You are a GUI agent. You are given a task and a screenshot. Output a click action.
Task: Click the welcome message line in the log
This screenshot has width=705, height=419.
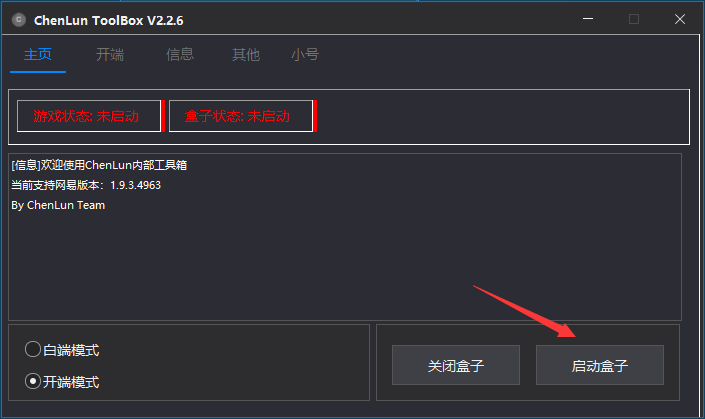[99, 165]
